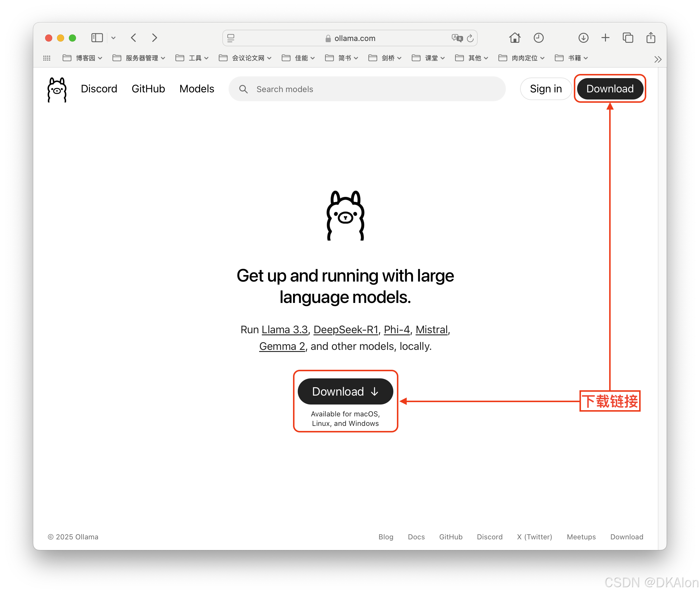This screenshot has height=594, width=700.
Task: Open the DeepSeek-R1 model link
Action: pos(346,329)
